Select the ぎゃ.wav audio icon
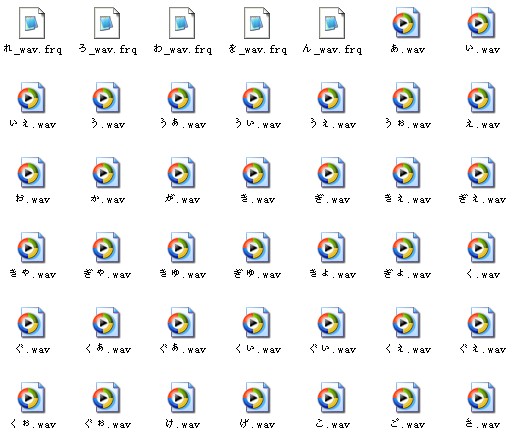527x443 pixels. (107, 247)
